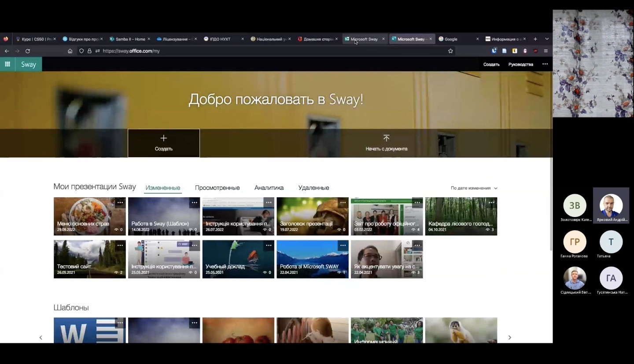Expand the browser list-all-tabs chevron

[547, 39]
